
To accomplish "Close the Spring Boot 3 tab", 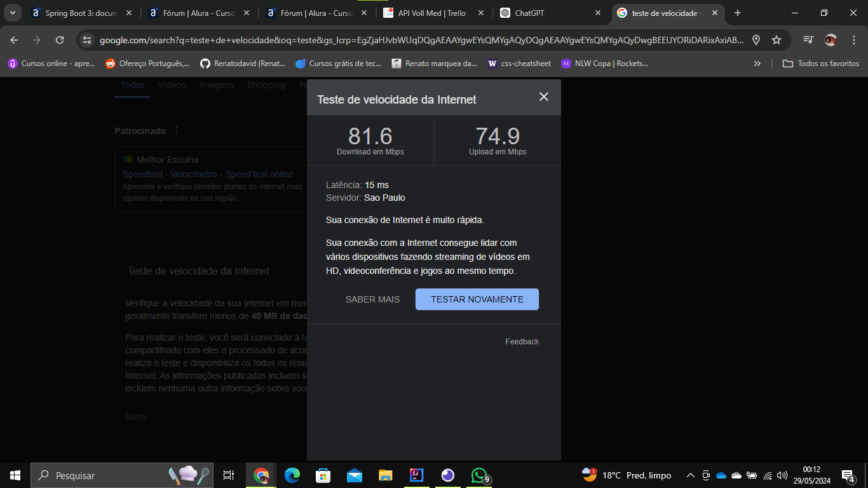I will point(129,13).
